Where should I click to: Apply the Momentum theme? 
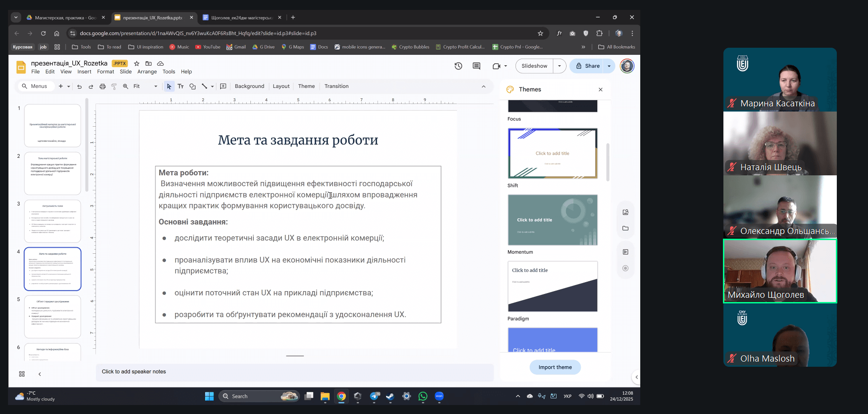tap(552, 220)
